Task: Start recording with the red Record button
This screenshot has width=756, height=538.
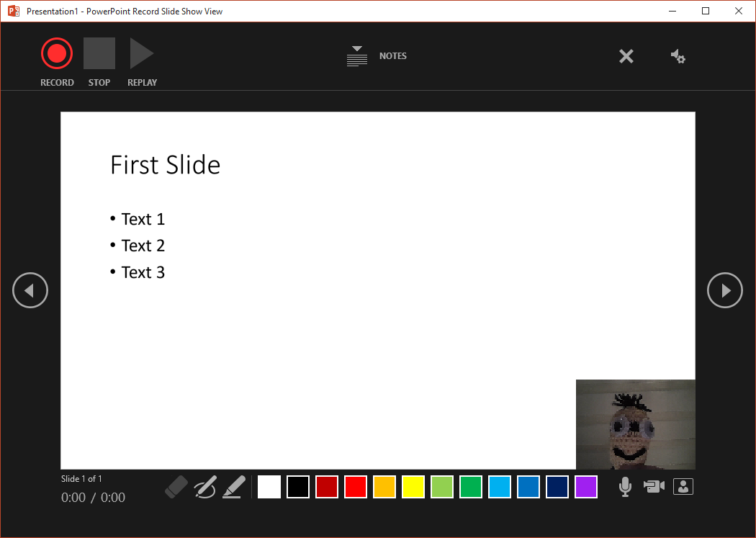Action: click(x=57, y=54)
